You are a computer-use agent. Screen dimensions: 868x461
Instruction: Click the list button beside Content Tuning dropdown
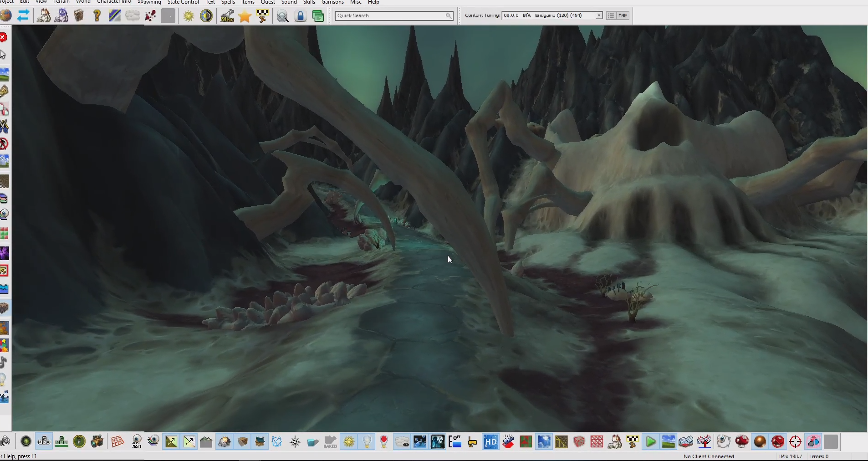tap(611, 15)
